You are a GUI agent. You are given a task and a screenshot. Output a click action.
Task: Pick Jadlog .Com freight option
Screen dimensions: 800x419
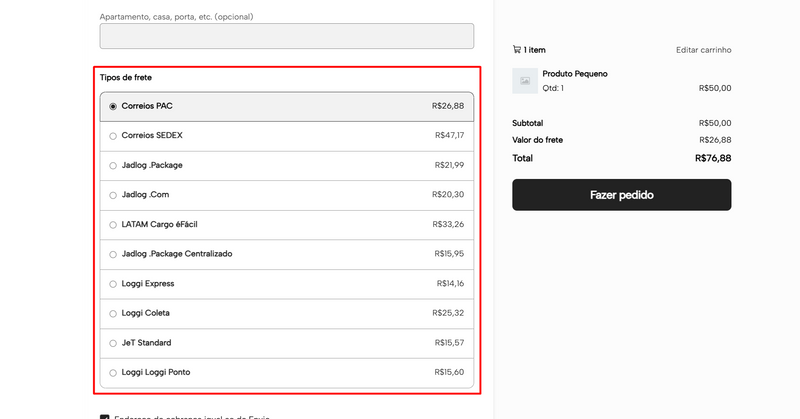(x=287, y=195)
